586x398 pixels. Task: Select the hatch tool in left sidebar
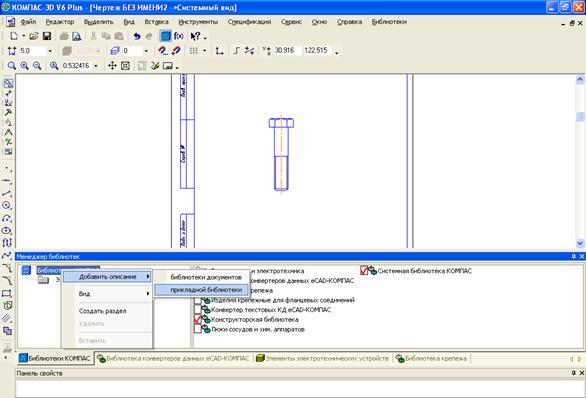tap(7, 318)
